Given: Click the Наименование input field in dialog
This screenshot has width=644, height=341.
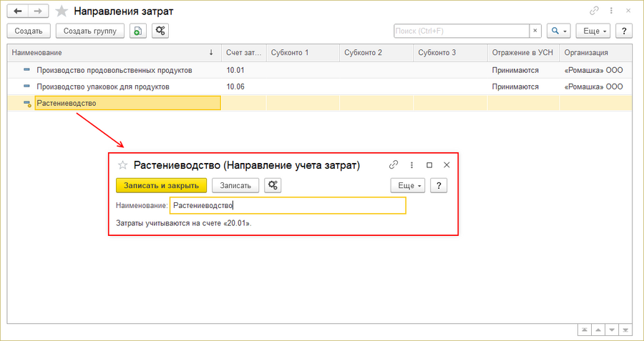Looking at the screenshot, I should (x=288, y=206).
